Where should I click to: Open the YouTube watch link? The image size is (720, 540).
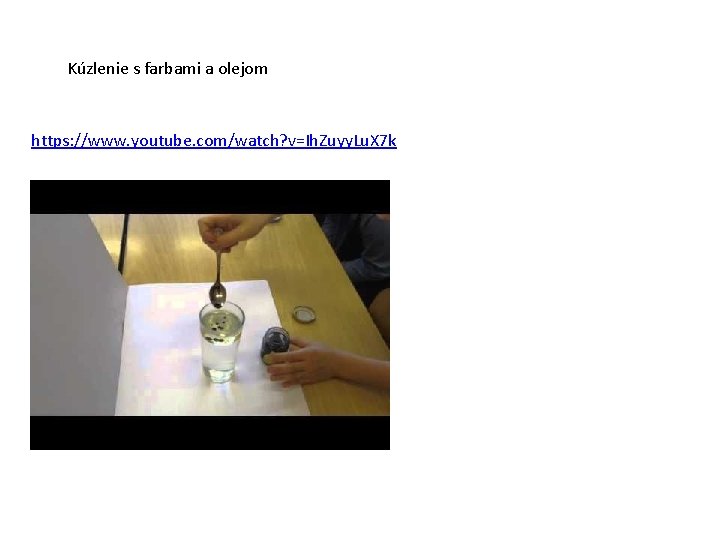(214, 141)
